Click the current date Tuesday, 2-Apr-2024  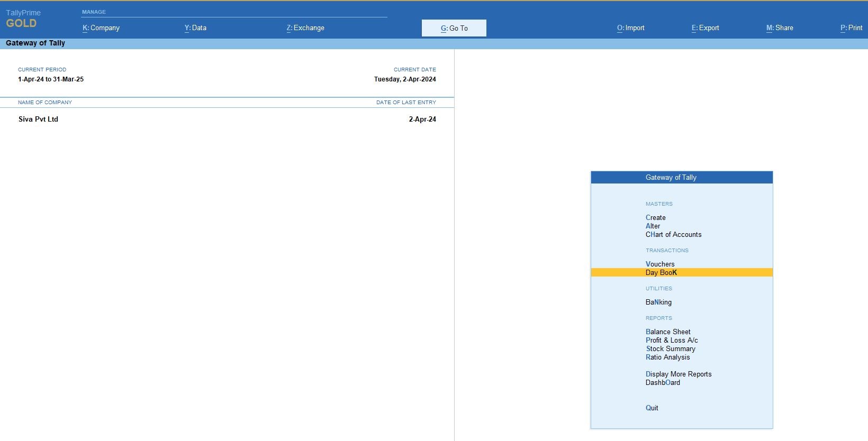click(405, 79)
